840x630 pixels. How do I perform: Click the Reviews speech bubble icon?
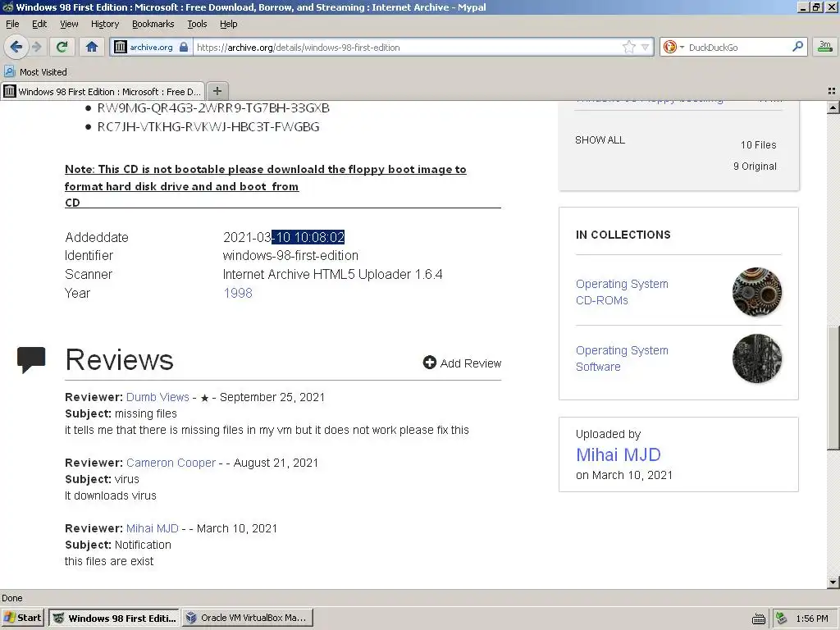[31, 360]
